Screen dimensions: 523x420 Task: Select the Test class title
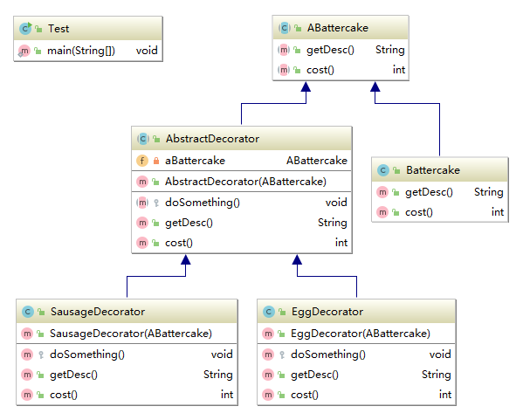click(x=58, y=29)
